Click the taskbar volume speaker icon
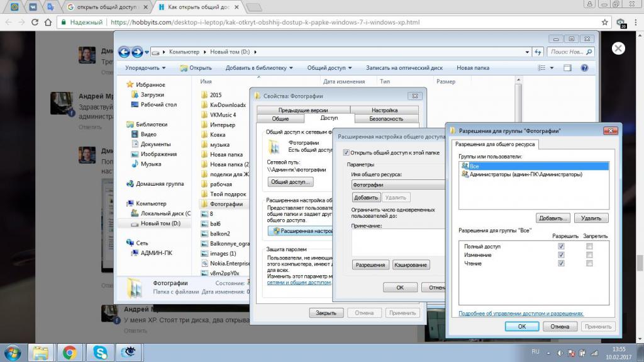This screenshot has height=362, width=644. (x=559, y=353)
